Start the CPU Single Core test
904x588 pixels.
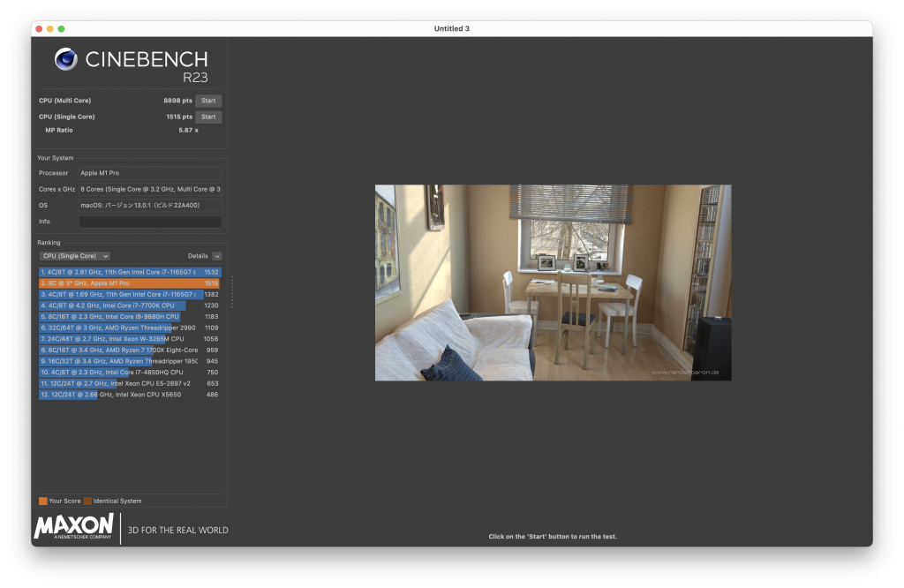click(208, 117)
